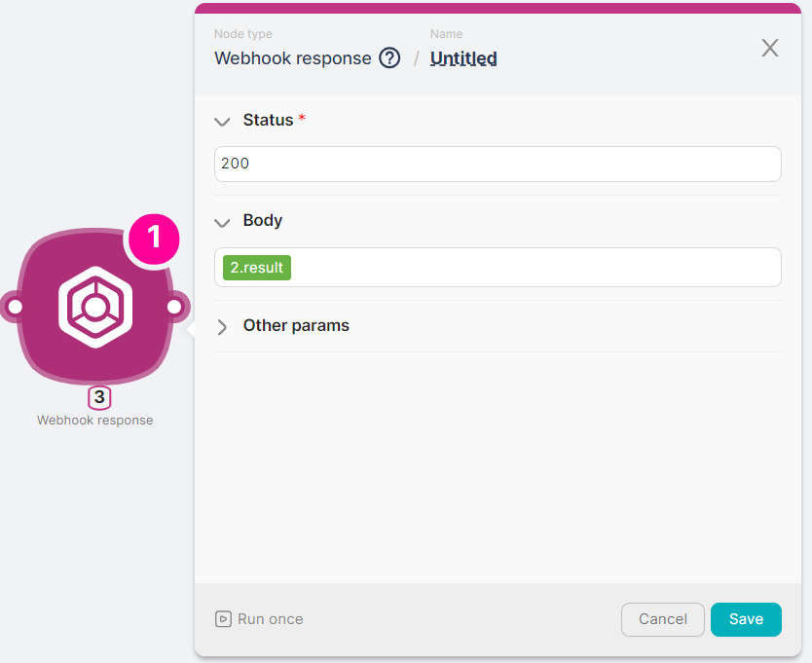Image resolution: width=812 pixels, height=663 pixels.
Task: Select the green 2.result variable tag
Action: pyautogui.click(x=257, y=268)
